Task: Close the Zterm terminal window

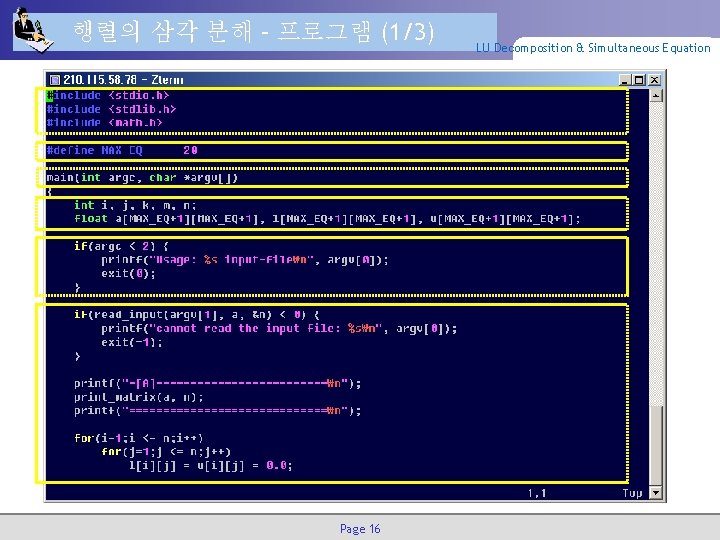Action: [654, 80]
